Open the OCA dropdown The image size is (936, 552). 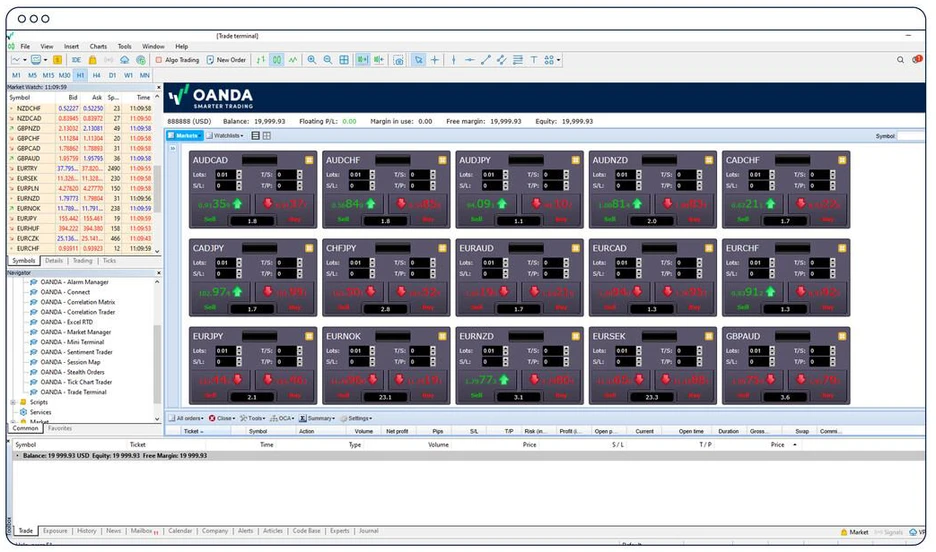(283, 418)
